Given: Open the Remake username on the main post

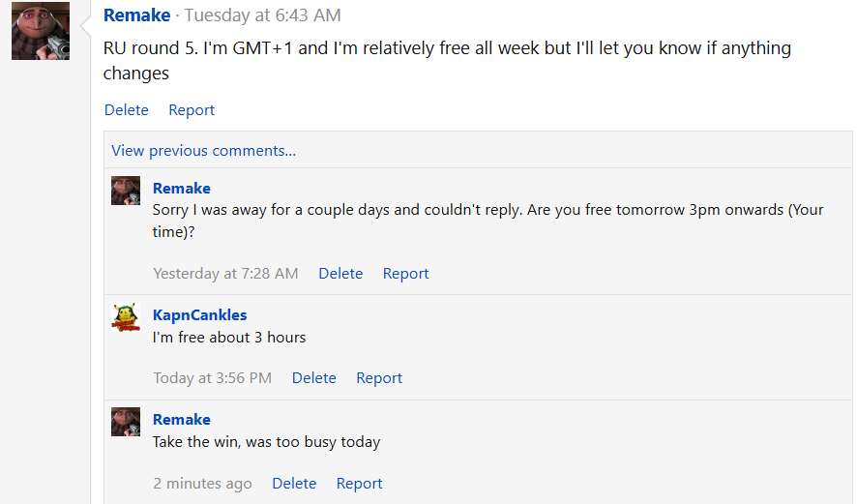Looking at the screenshot, I should 136,15.
